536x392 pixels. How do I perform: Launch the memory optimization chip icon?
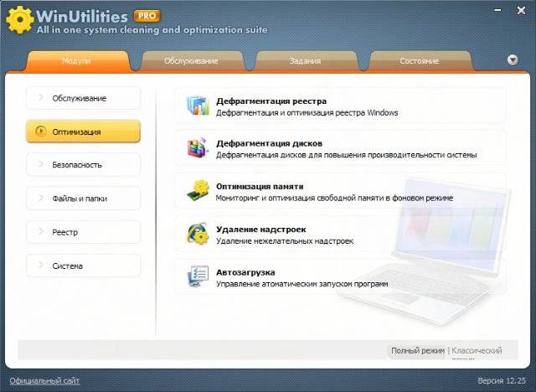pos(198,191)
